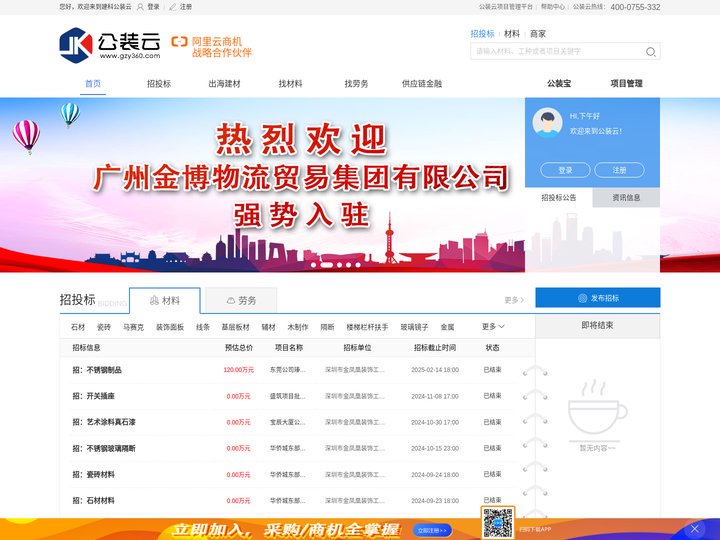Open 找劳务 in main navigation
The width and height of the screenshot is (720, 540).
coord(356,84)
